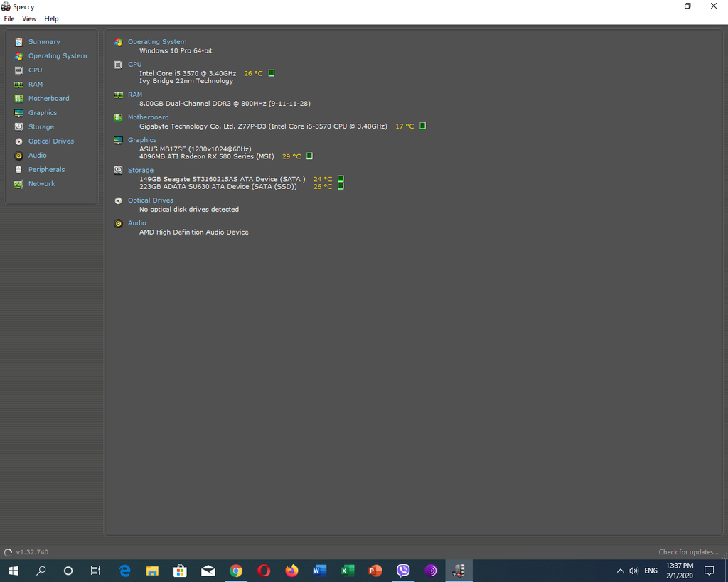Click the Graphics heading icon in main panel
Image resolution: width=728 pixels, height=582 pixels.
coord(119,140)
